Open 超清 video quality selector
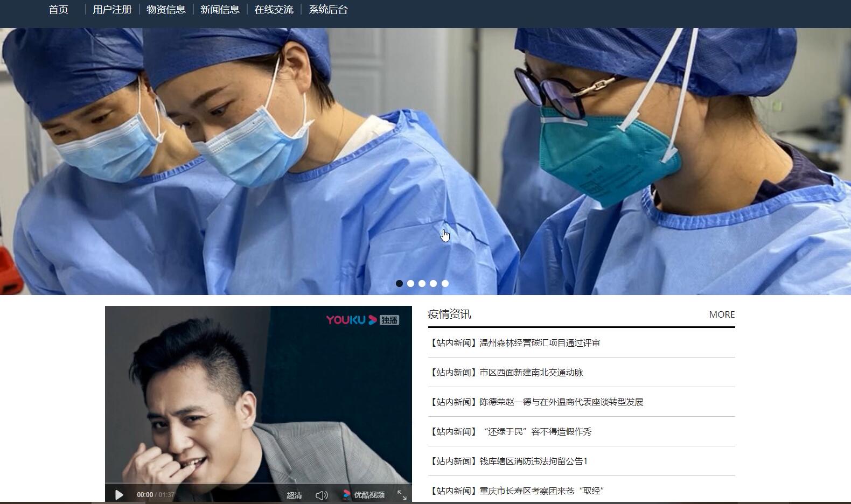 click(x=294, y=495)
